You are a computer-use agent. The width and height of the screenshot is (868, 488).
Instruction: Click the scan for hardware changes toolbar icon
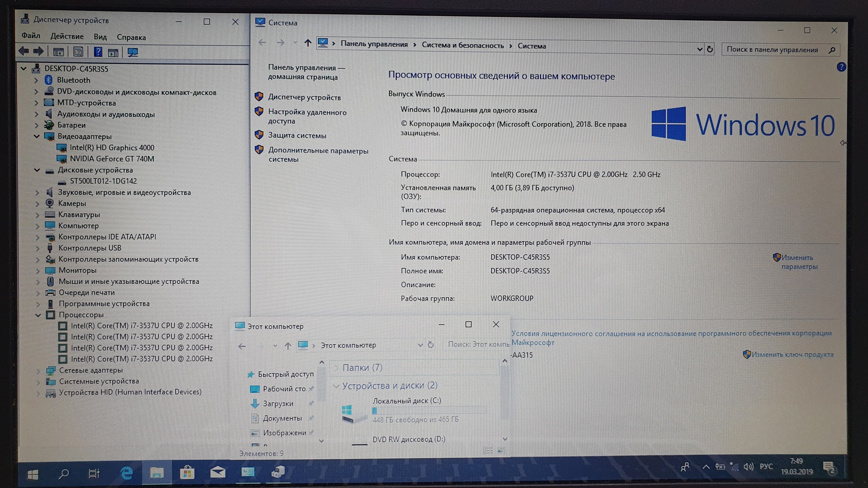(133, 52)
